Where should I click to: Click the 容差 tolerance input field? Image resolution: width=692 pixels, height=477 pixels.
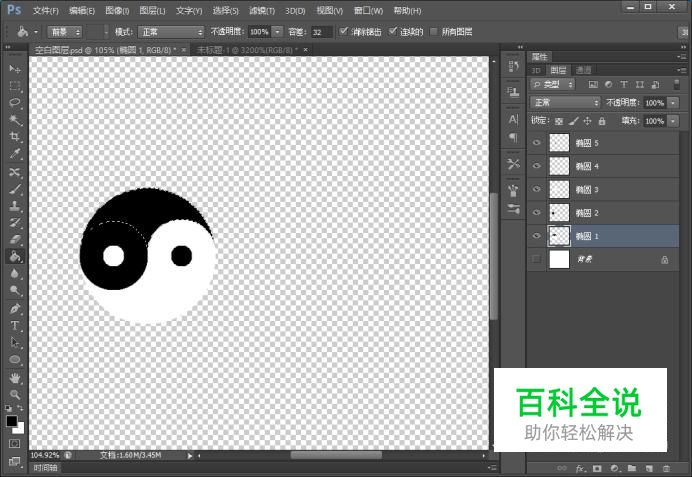[322, 32]
